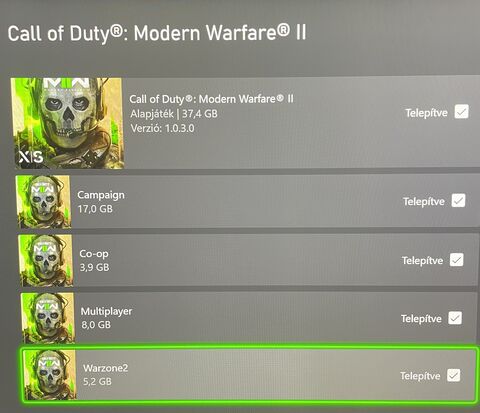Click the X|S badge on the cover art

[x=31, y=157]
